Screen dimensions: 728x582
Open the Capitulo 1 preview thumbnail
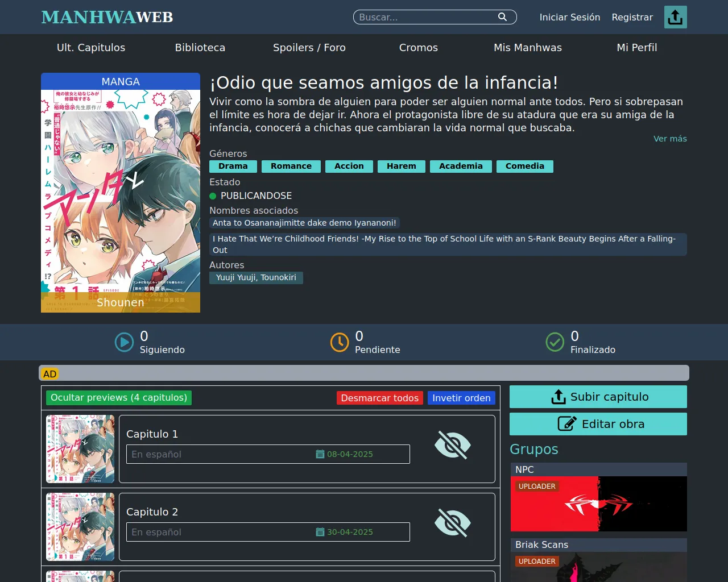80,449
